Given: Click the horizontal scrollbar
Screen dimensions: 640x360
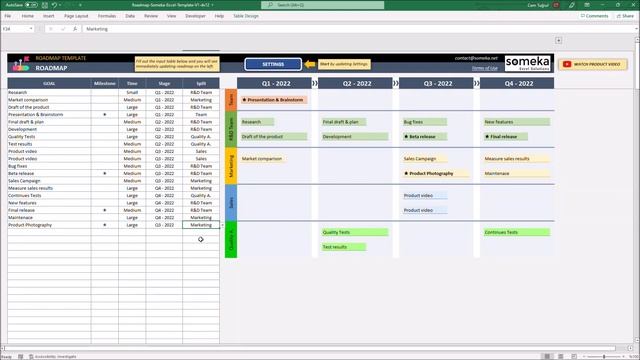Looking at the screenshot, I should click(310, 348).
